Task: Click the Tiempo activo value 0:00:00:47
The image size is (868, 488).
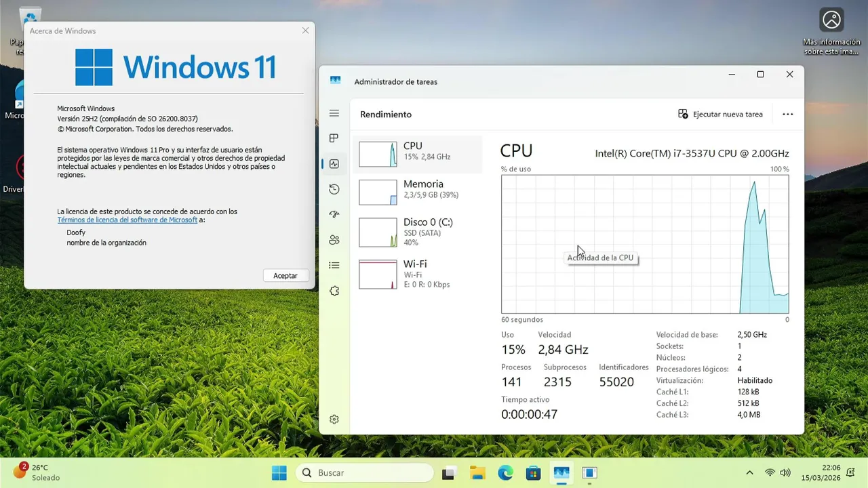Action: click(x=529, y=414)
